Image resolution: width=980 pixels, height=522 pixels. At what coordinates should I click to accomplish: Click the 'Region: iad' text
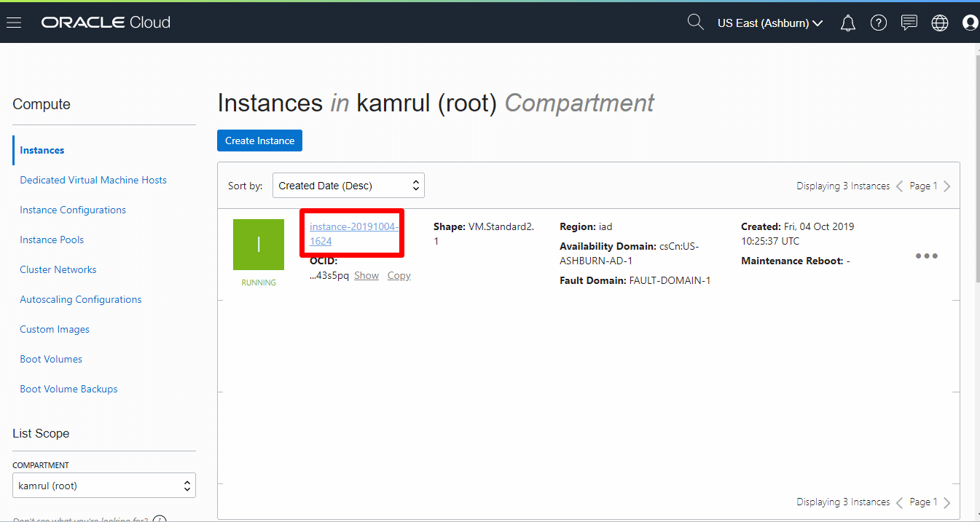tap(586, 226)
